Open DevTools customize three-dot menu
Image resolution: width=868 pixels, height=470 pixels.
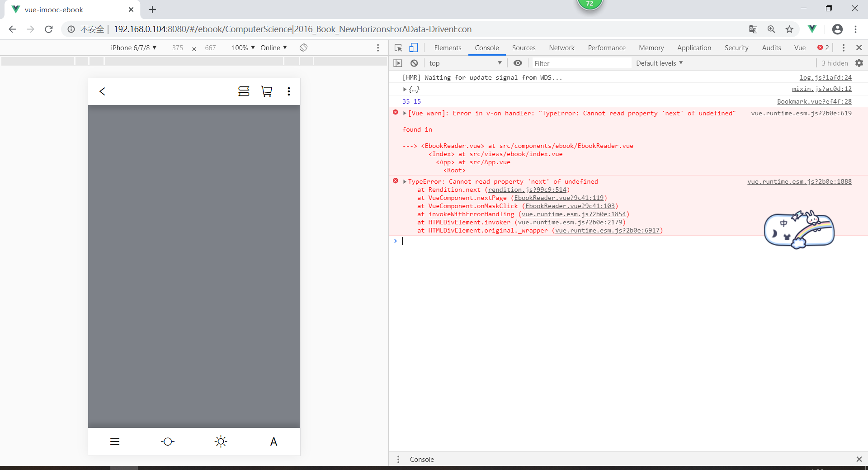pos(844,47)
